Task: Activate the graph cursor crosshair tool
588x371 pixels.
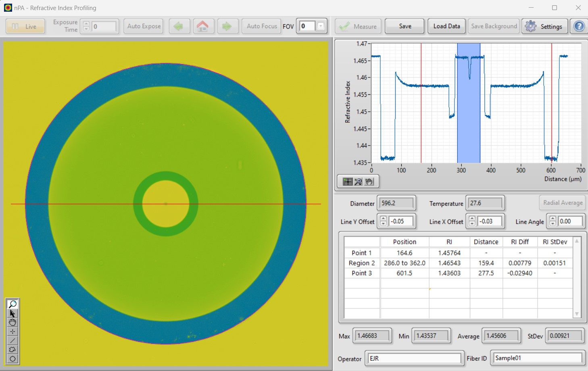Action: [347, 182]
